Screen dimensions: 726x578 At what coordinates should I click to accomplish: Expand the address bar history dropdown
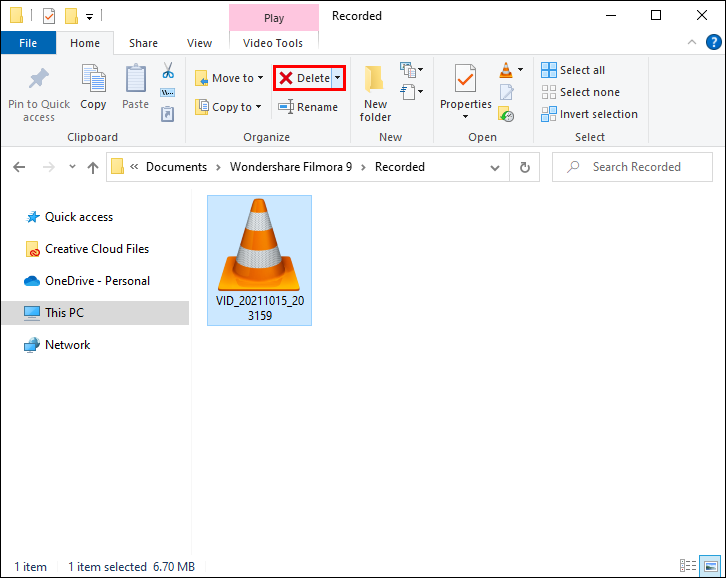tap(495, 167)
